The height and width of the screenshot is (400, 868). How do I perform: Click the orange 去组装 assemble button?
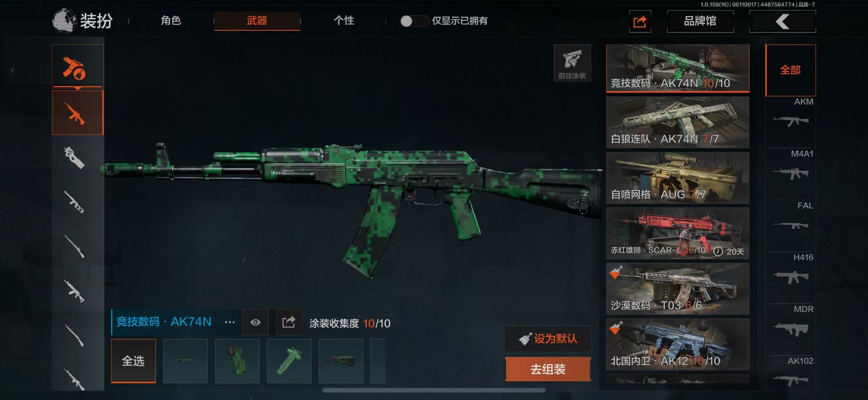point(548,369)
